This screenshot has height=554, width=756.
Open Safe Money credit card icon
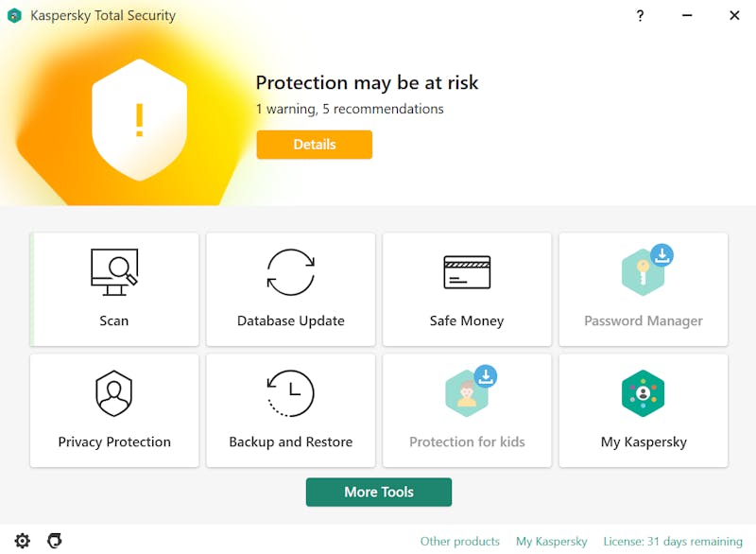467,272
